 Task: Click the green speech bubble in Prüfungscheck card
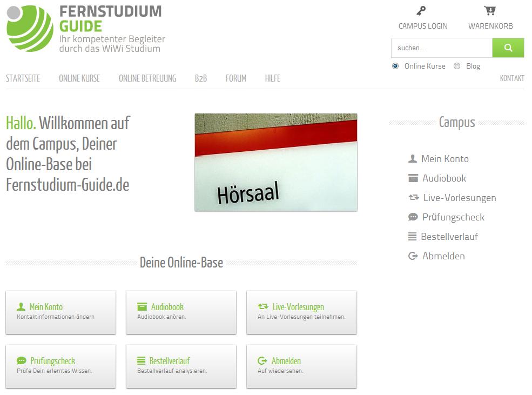coord(22,360)
